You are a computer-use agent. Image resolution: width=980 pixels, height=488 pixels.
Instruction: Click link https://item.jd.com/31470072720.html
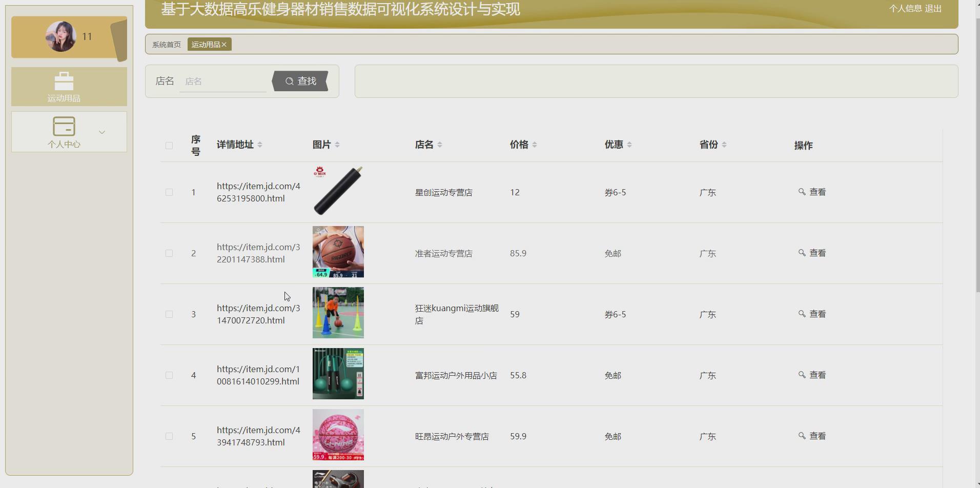pos(258,314)
